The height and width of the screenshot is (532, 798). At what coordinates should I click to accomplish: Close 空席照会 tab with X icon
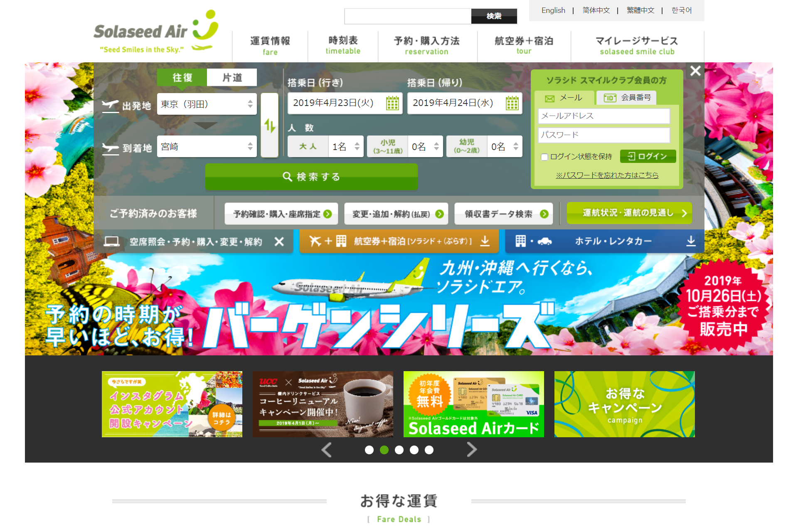[x=279, y=241]
